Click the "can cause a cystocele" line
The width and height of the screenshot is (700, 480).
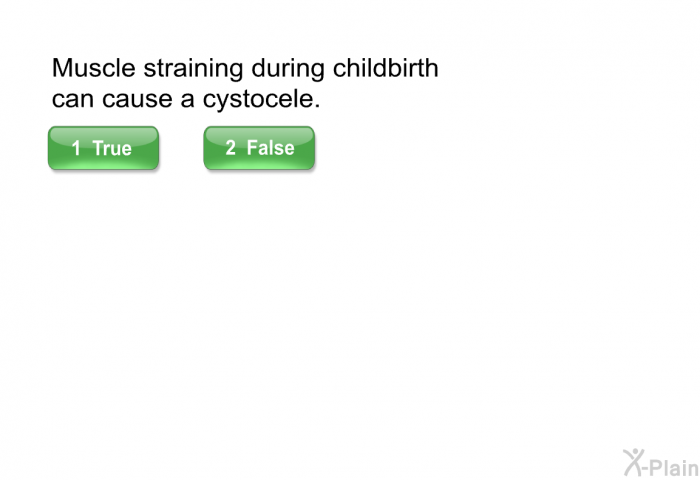[186, 100]
